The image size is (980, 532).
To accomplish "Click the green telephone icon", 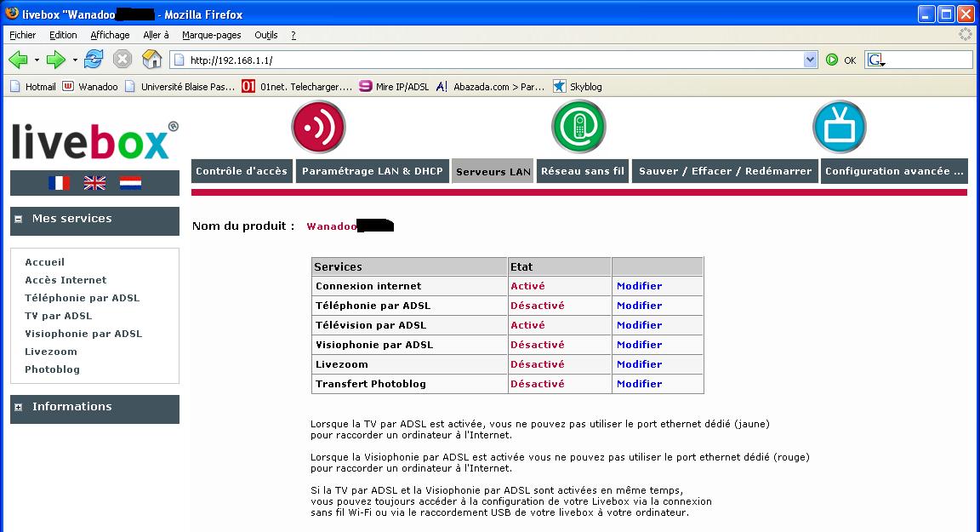I will (578, 127).
